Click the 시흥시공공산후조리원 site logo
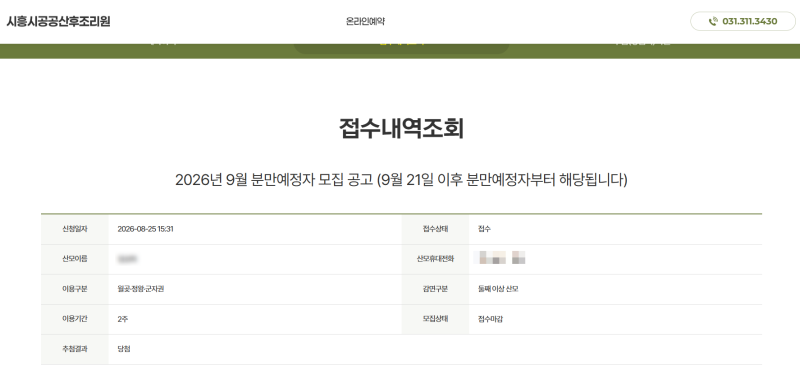The width and height of the screenshot is (800, 366). 58,21
